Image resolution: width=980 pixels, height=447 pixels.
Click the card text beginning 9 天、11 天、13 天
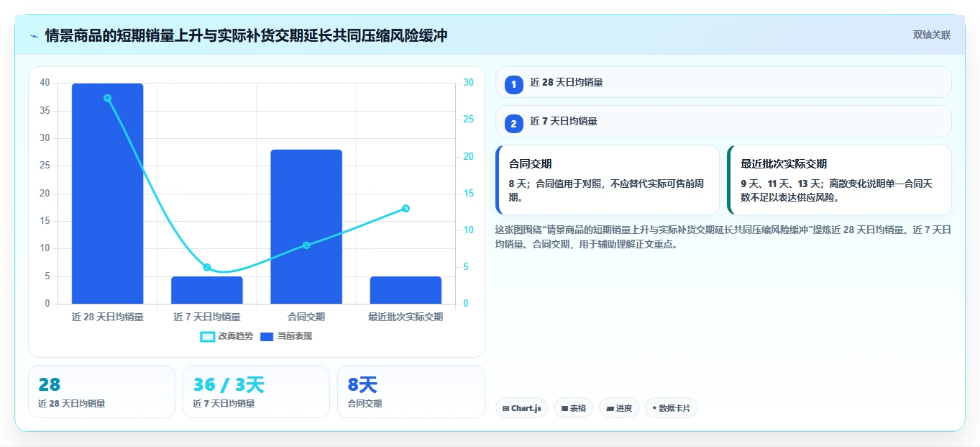pos(836,190)
